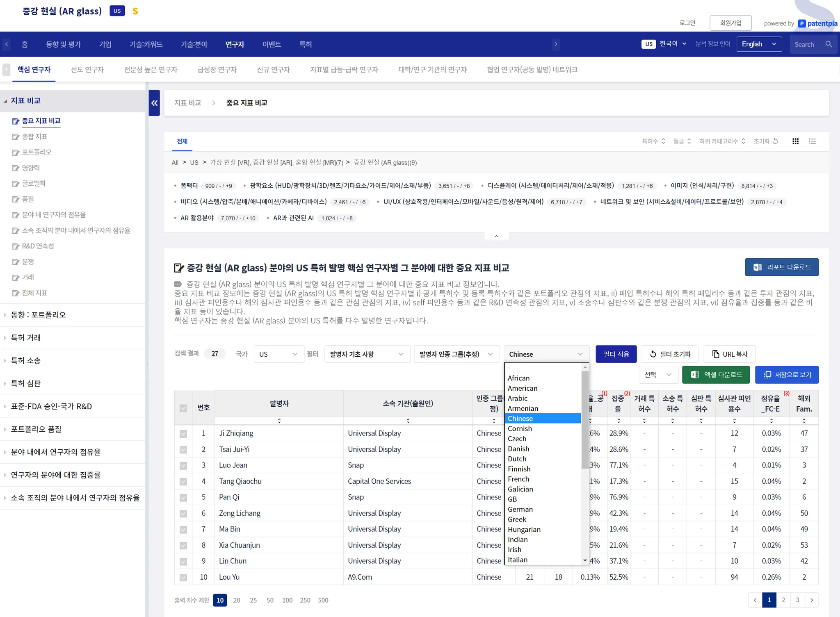
Task: Collapse the sidebar with the double-chevron button
Action: tap(154, 103)
